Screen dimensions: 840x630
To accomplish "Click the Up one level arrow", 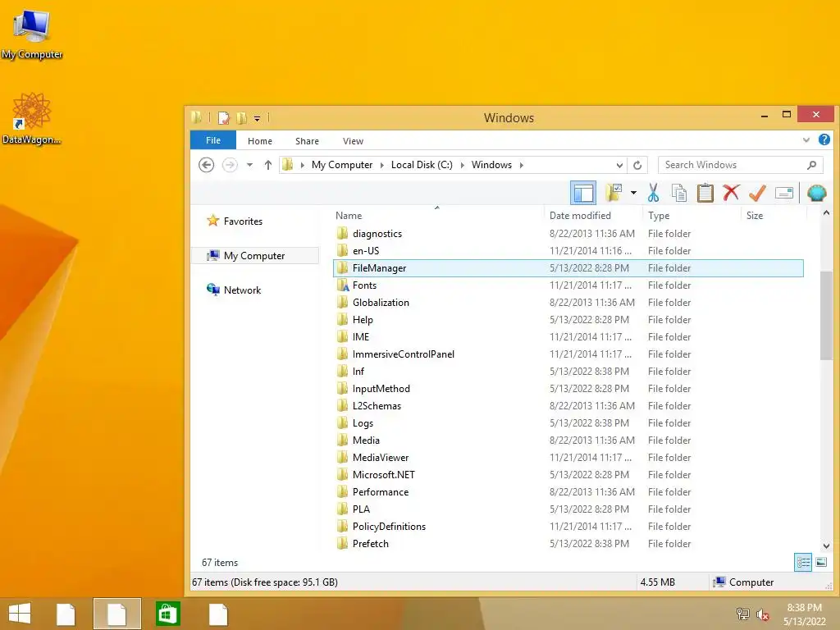I will point(268,165).
